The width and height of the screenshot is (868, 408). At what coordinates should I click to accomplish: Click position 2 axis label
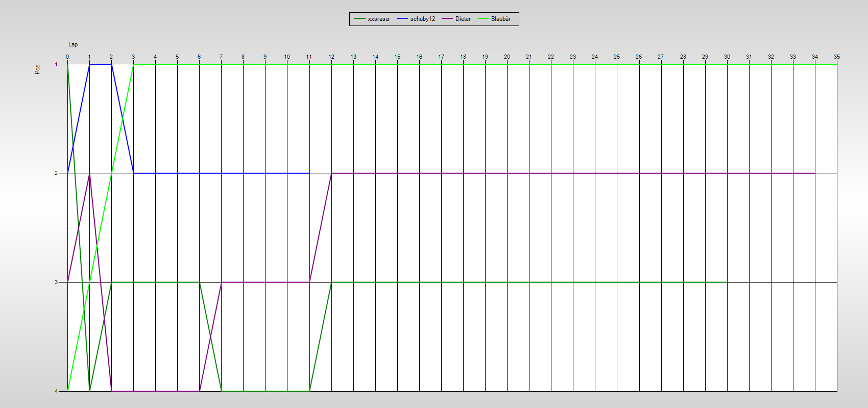(56, 173)
